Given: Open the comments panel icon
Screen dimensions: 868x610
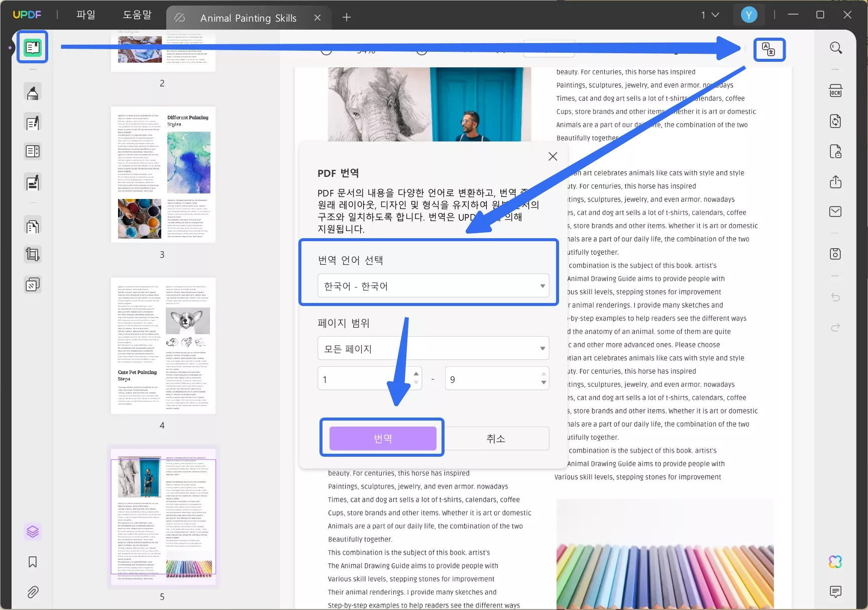Looking at the screenshot, I should [x=836, y=592].
